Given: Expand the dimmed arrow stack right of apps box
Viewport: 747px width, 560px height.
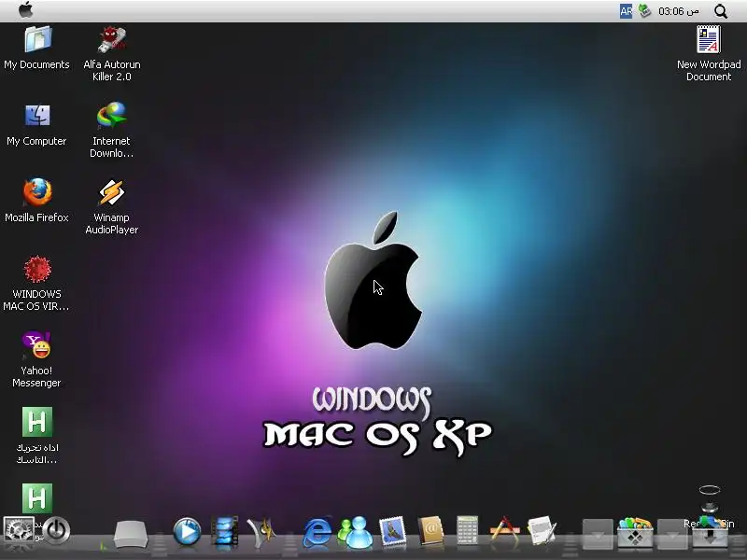Looking at the screenshot, I should click(x=672, y=533).
